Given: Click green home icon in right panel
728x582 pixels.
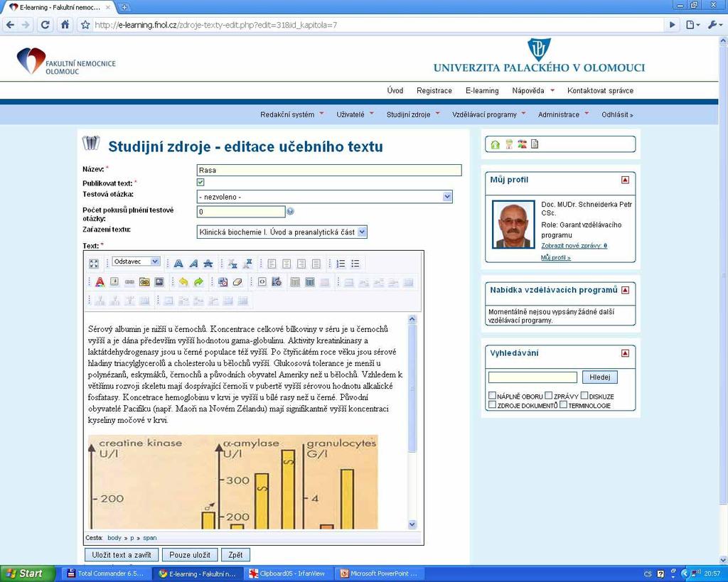Looking at the screenshot, I should 496,144.
